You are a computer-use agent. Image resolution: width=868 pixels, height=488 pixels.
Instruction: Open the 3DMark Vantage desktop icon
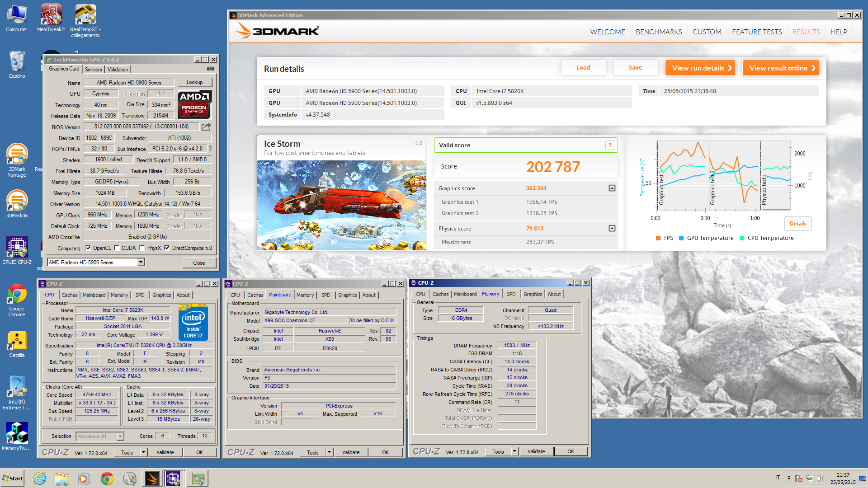pyautogui.click(x=17, y=160)
